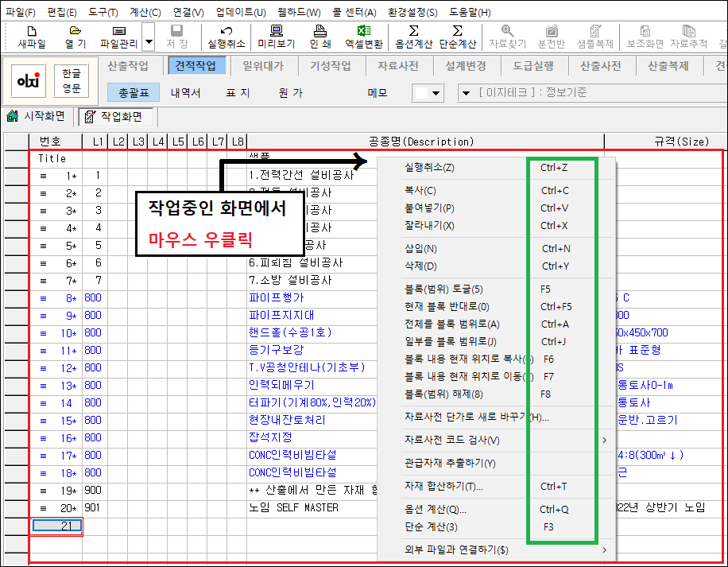Open the 업데이트(U) menu

click(x=241, y=12)
